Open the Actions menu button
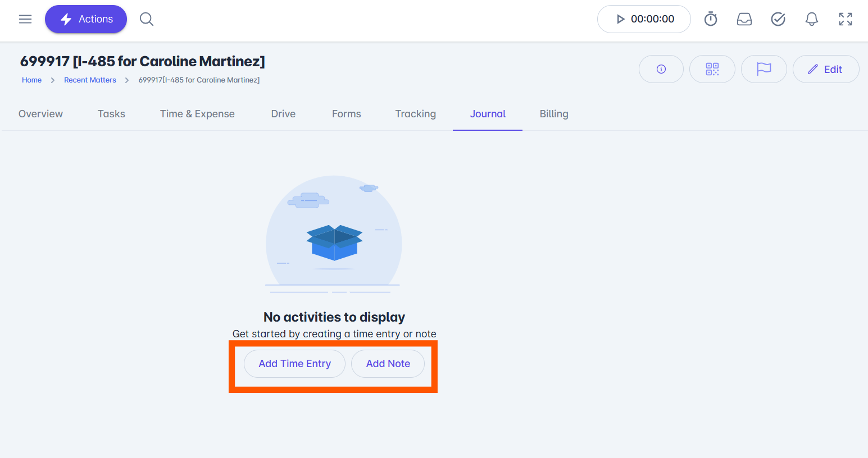 pos(86,19)
